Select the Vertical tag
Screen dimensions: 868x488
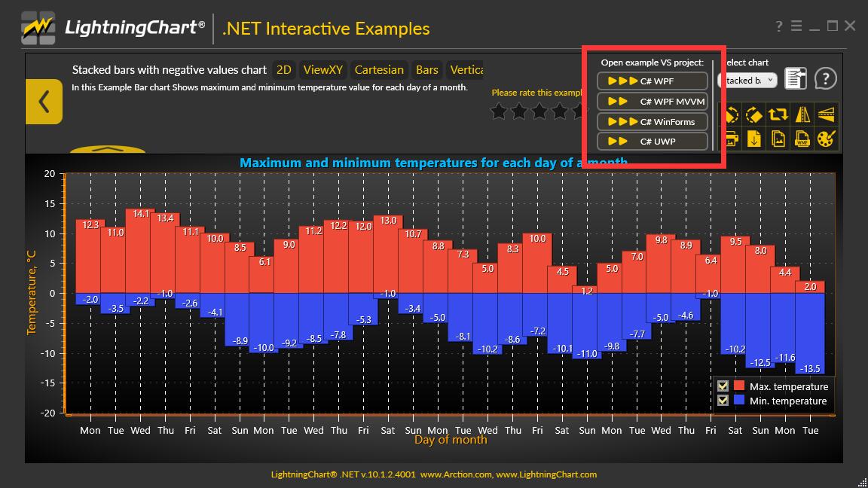(464, 70)
